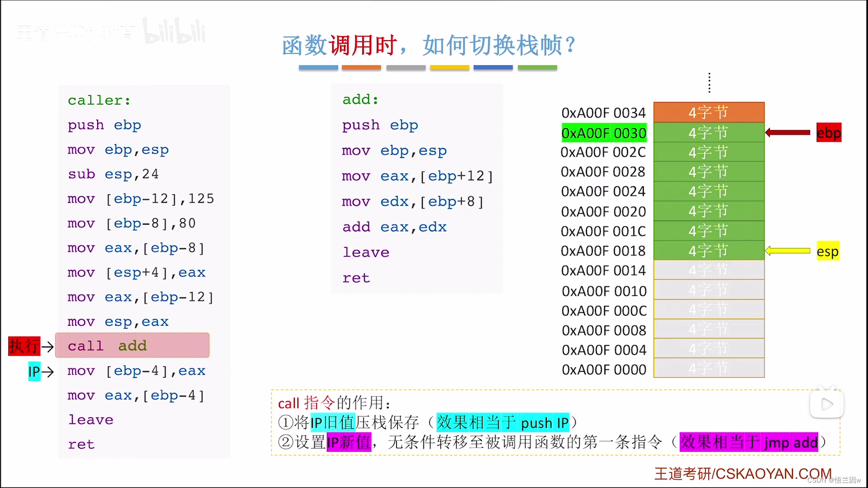The image size is (868, 488).
Task: Click the orange stack cell at 0xA00F 0034
Action: coord(708,112)
